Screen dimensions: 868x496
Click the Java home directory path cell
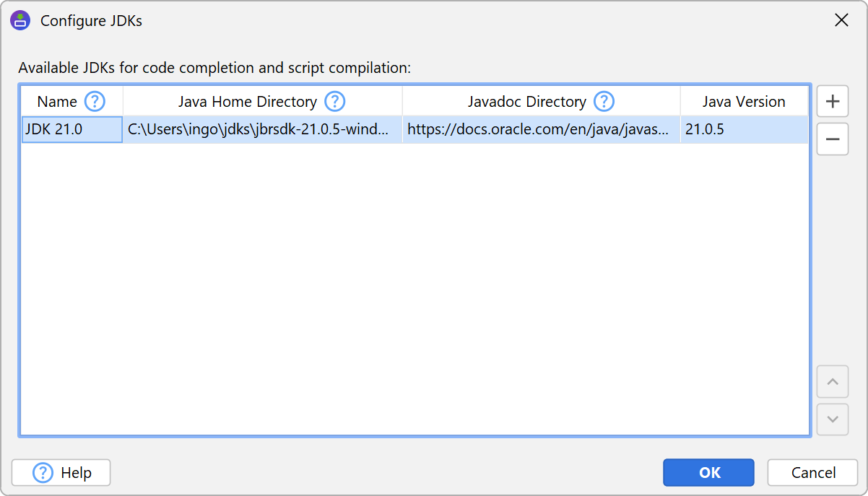262,130
